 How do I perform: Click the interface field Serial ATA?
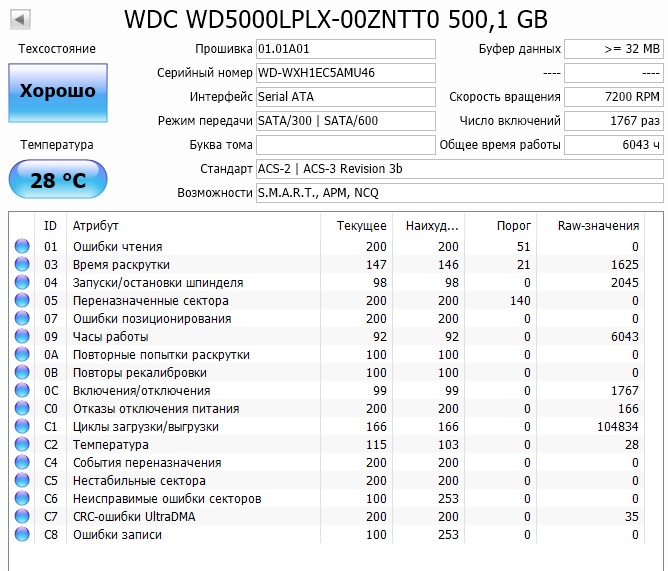click(x=346, y=97)
